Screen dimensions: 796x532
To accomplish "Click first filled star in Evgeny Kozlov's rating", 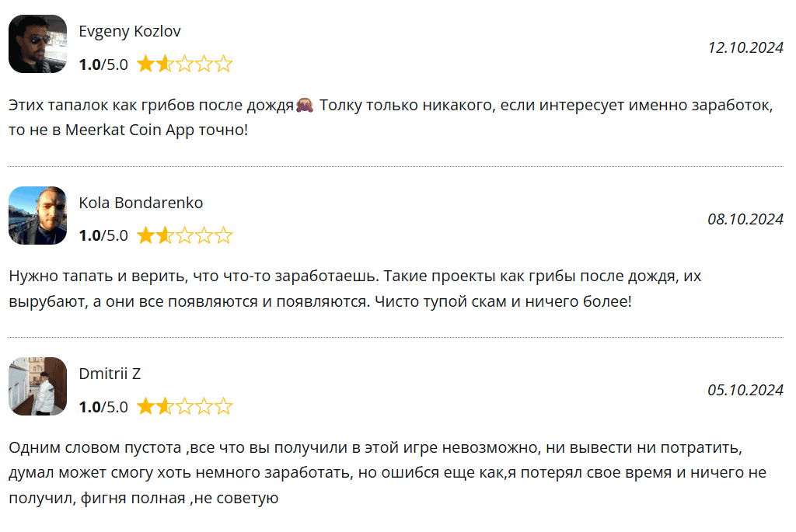I will click(145, 64).
